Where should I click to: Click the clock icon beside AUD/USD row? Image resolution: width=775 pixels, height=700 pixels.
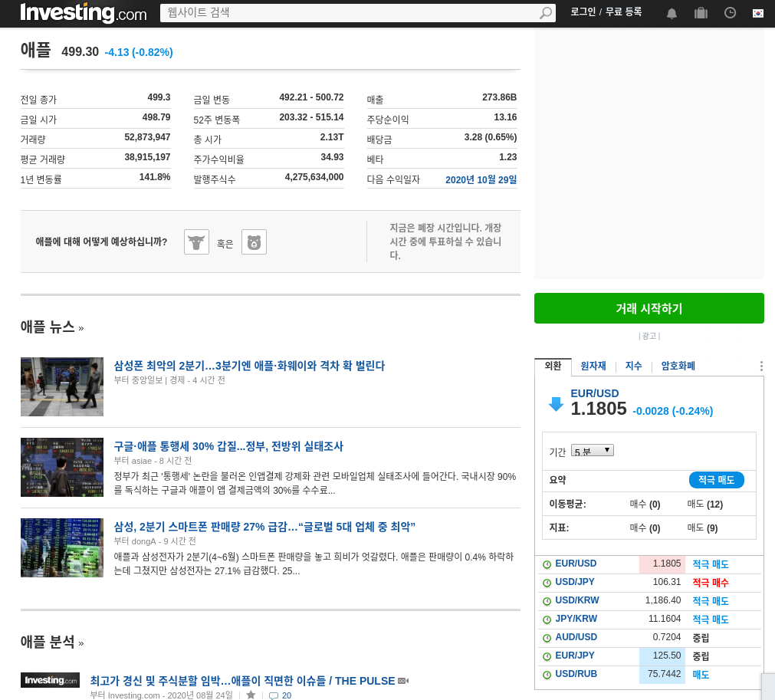tap(547, 638)
